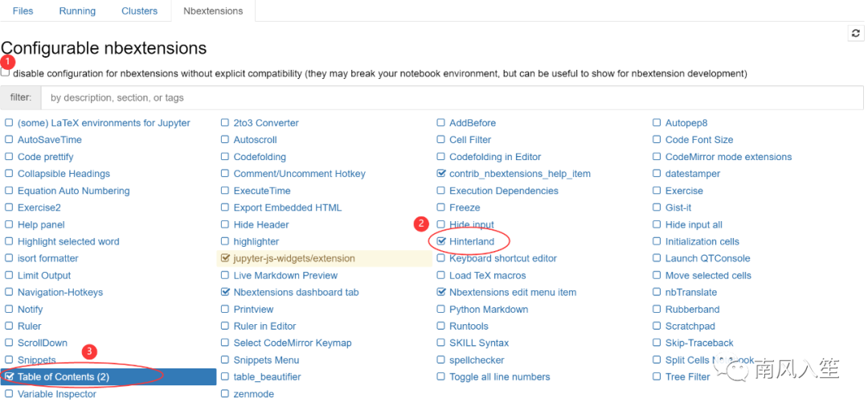This screenshot has width=868, height=407.
Task: Check the Autopep8 extension checkbox
Action: (657, 123)
